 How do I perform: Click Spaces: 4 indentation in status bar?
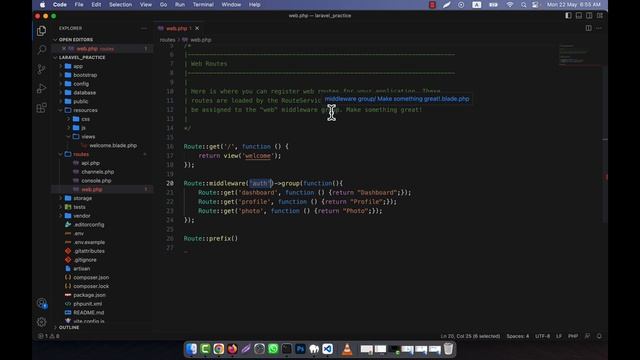pos(518,336)
